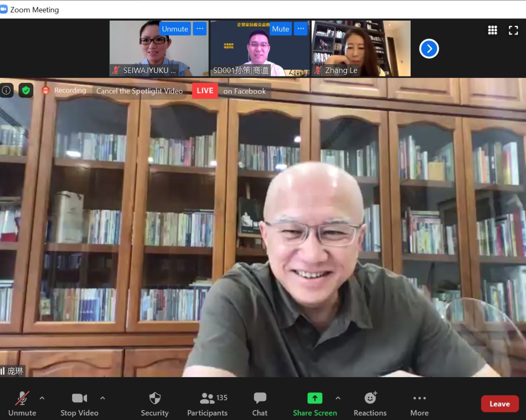
Task: Expand video options arrow beside Stop Video
Action: click(x=102, y=398)
